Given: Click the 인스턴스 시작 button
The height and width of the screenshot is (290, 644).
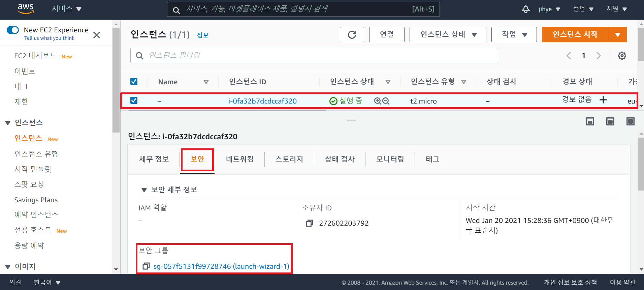Looking at the screenshot, I should pyautogui.click(x=575, y=34).
